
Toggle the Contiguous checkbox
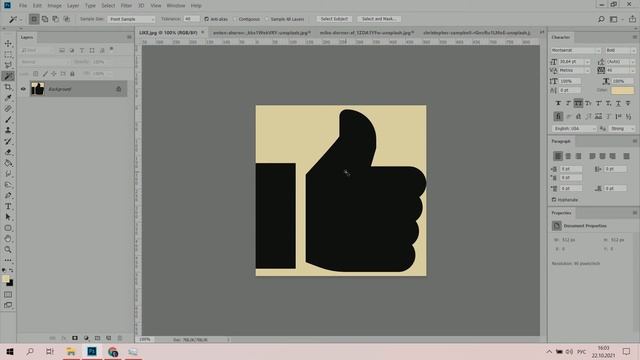235,19
